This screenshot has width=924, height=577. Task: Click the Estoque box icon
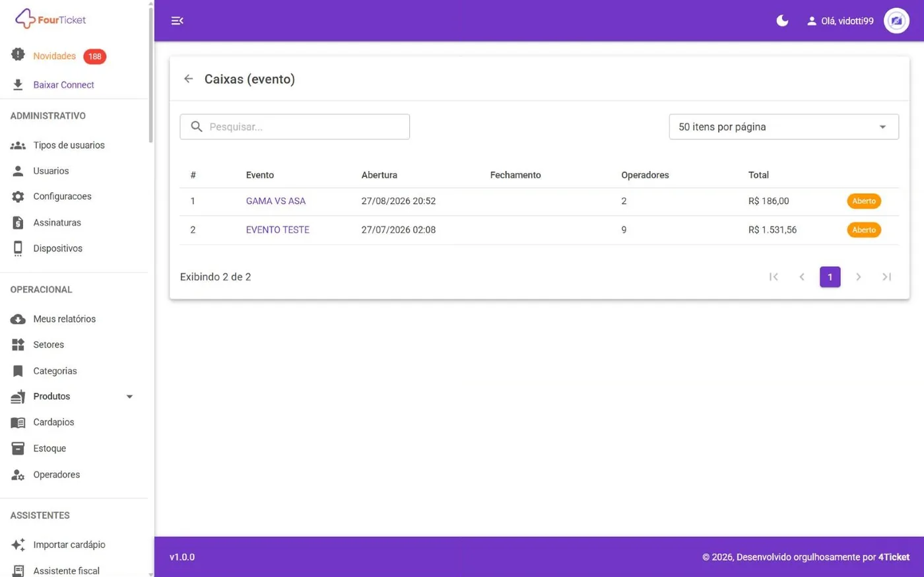point(18,448)
